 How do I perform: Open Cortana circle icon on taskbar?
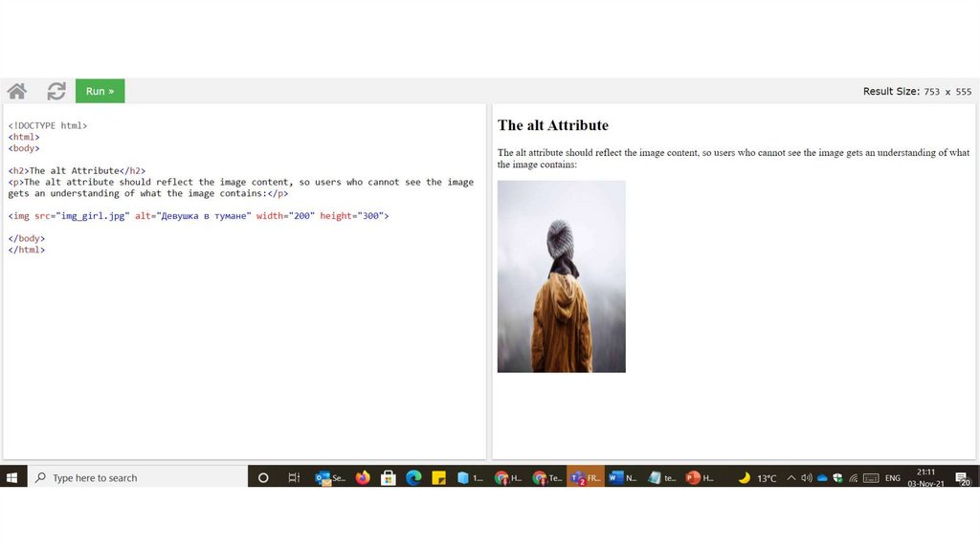pyautogui.click(x=263, y=477)
